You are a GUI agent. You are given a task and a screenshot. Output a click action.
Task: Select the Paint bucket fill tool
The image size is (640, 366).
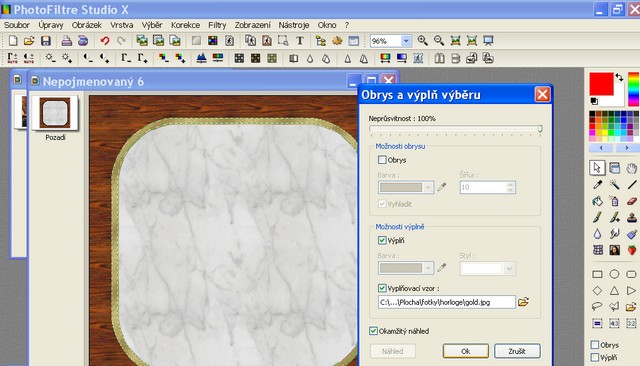[x=598, y=201]
